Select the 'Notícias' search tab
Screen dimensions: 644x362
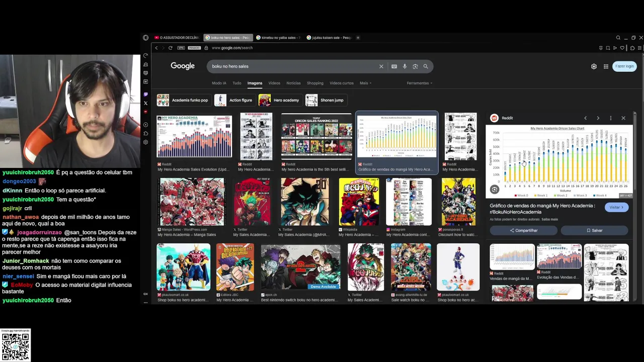293,83
